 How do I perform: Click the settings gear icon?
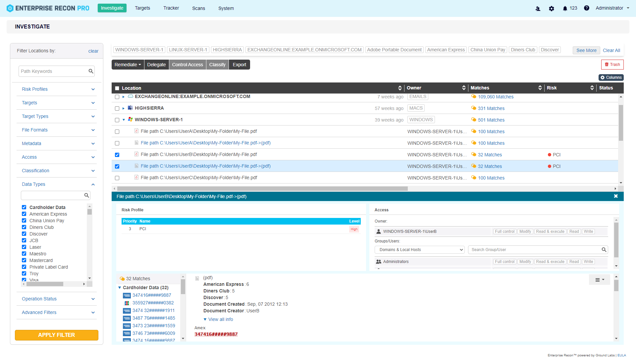(x=552, y=8)
